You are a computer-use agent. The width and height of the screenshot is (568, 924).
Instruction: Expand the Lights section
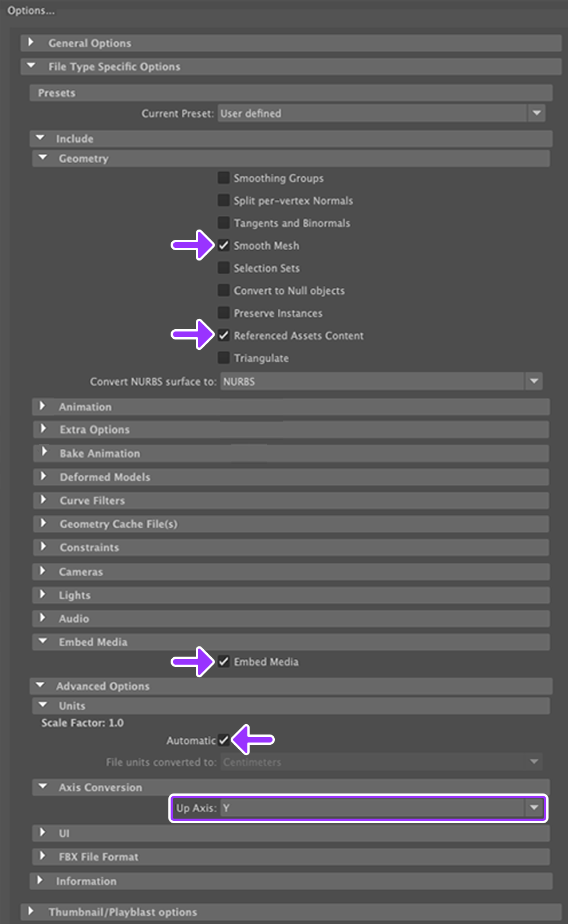291,595
